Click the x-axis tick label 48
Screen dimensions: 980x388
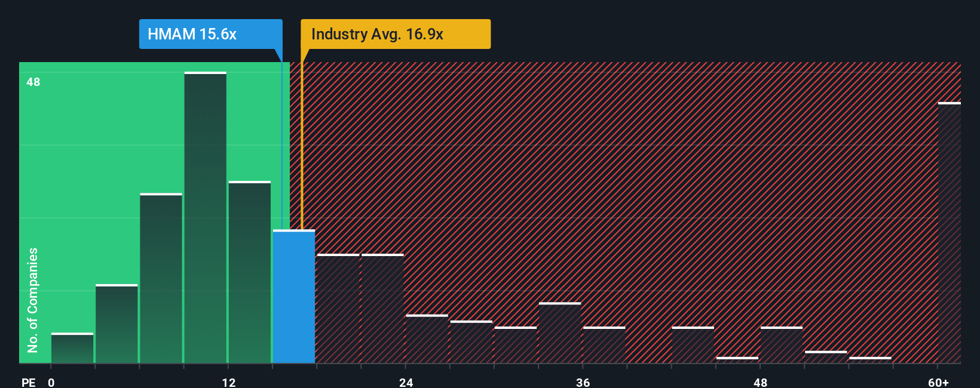[x=761, y=382]
